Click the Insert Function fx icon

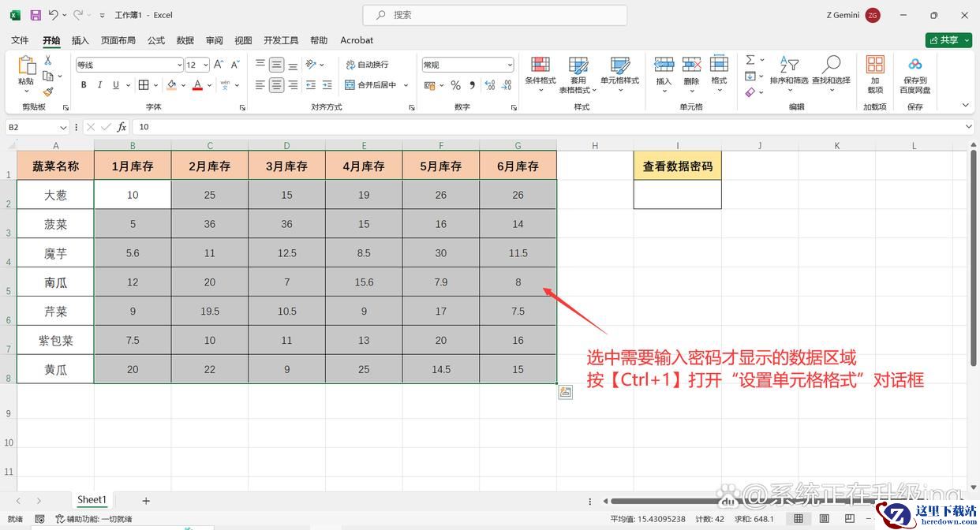point(122,127)
